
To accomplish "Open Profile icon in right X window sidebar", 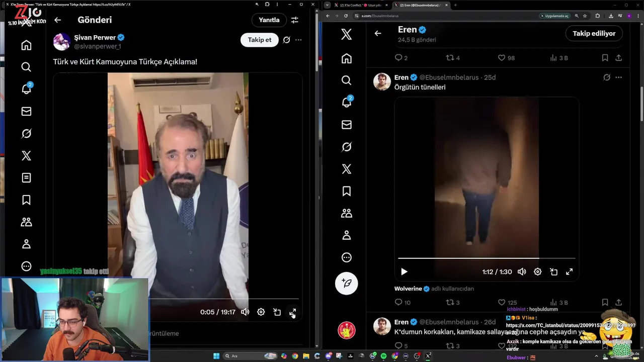I will click(x=346, y=235).
